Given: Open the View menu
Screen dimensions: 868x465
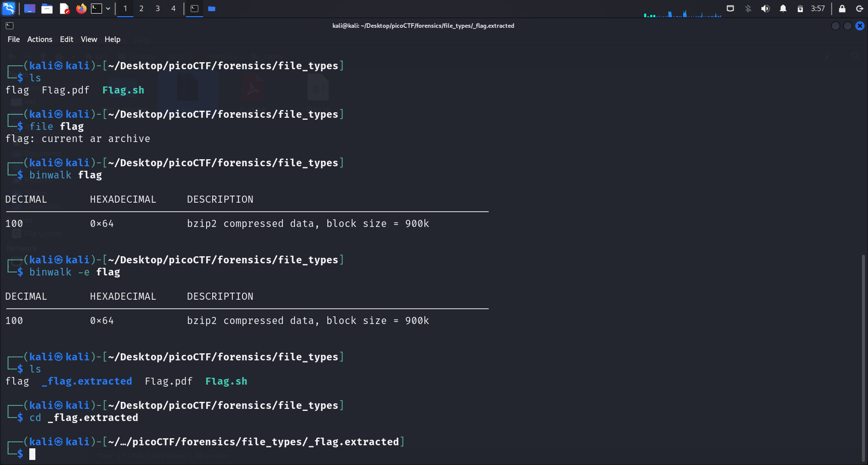Looking at the screenshot, I should point(88,39).
